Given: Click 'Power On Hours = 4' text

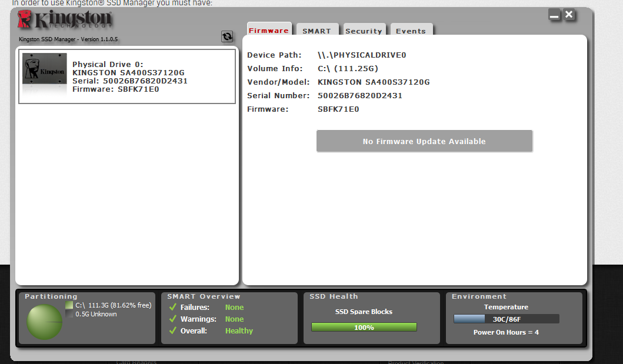Looking at the screenshot, I should pos(506,332).
